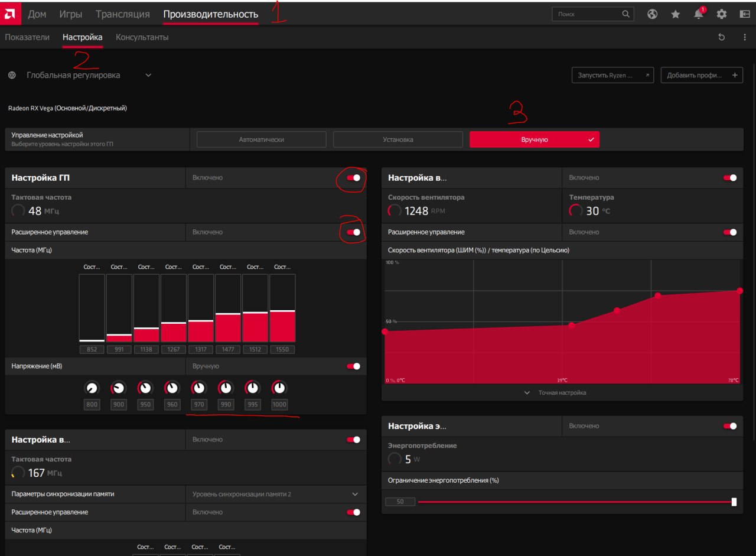
Task: Click the voltage knob above 1000
Action: 279,388
